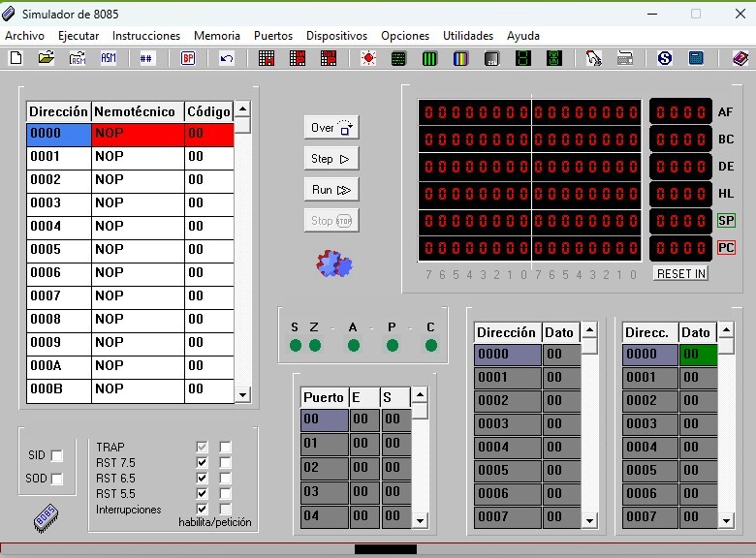This screenshot has width=756, height=558.
Task: Uncheck RST 6.5 enable checkbox
Action: (202, 478)
